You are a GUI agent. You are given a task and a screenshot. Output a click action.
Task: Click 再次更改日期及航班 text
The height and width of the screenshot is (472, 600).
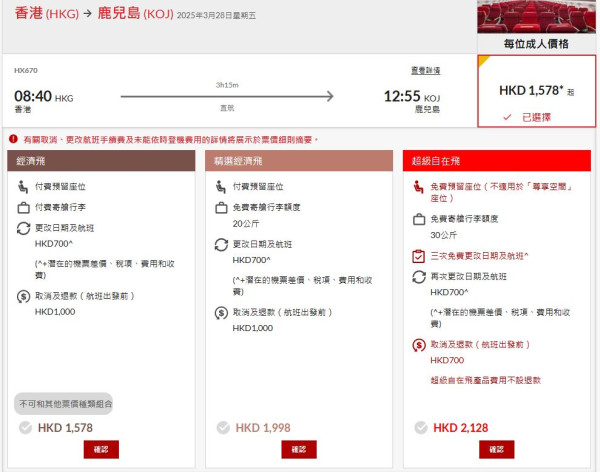[x=468, y=276]
